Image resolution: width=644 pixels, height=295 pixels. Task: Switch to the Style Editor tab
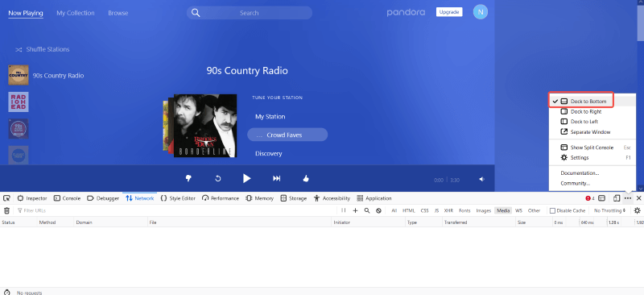[177, 198]
